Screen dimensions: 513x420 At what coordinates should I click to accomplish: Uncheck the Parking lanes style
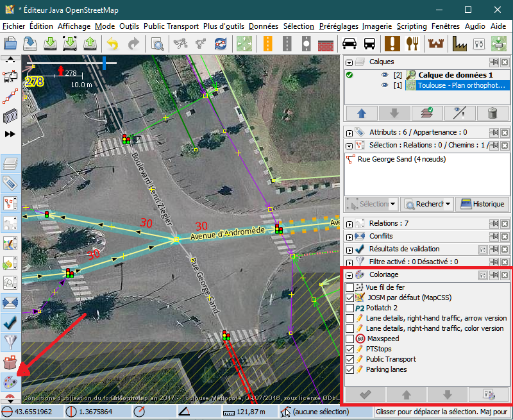pyautogui.click(x=349, y=369)
